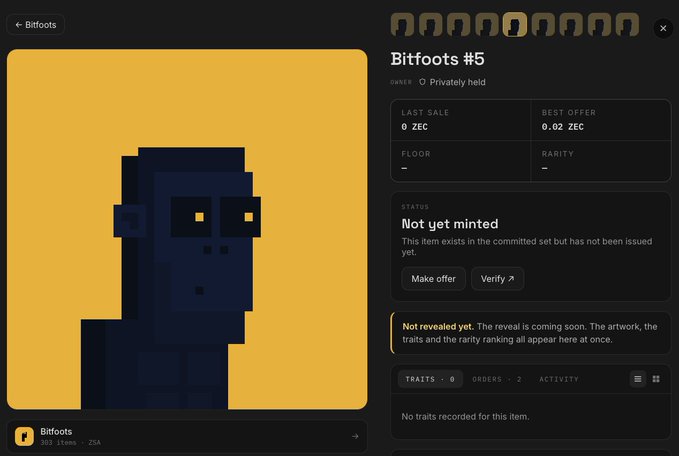Open the thumbnail just after the highlighted one
Image resolution: width=679 pixels, height=456 pixels.
(x=543, y=24)
